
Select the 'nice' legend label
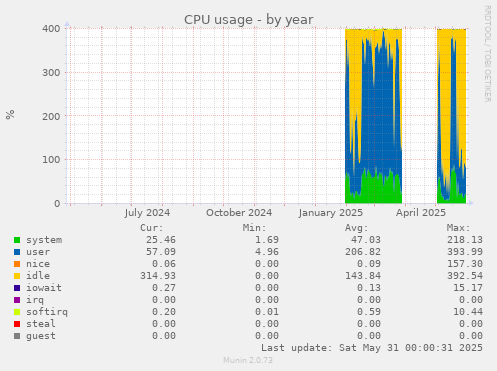point(38,264)
